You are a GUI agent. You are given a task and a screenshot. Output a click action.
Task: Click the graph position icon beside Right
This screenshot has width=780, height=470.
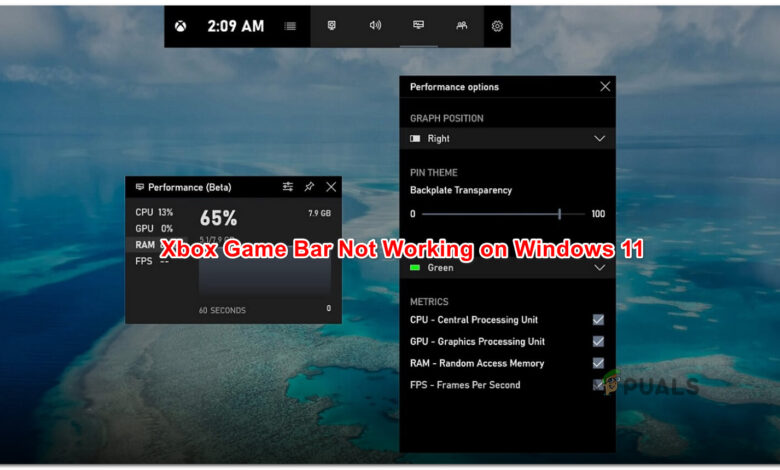pos(415,139)
